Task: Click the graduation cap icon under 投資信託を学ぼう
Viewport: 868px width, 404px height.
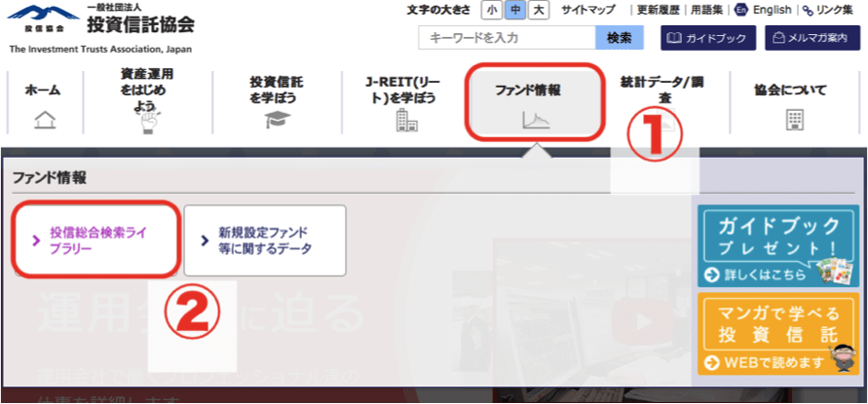Action: click(277, 121)
